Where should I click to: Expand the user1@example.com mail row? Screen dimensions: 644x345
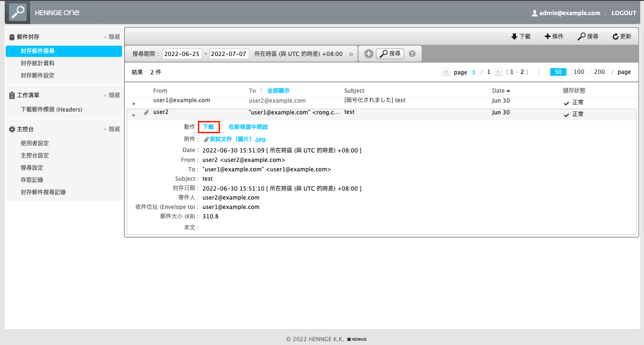pyautogui.click(x=134, y=104)
